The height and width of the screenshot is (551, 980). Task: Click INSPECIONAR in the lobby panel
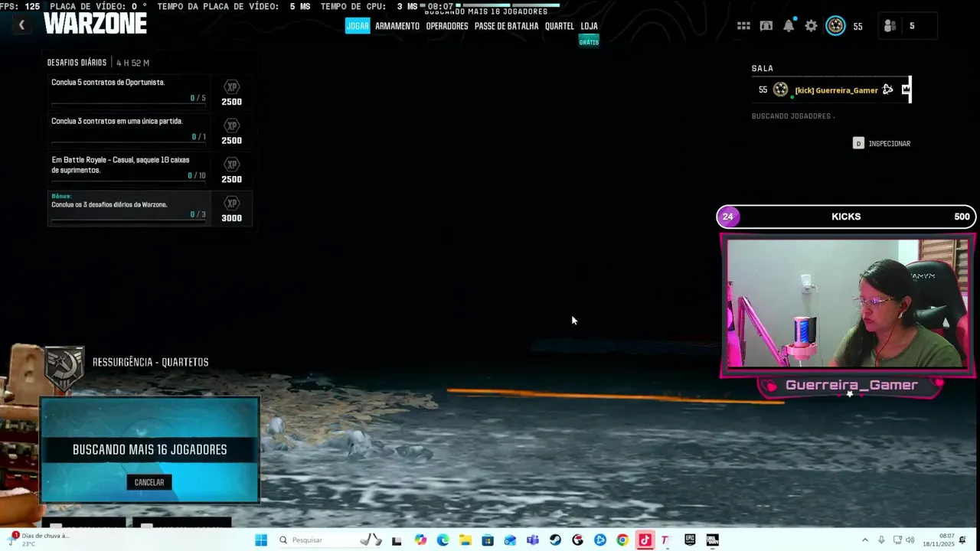[882, 143]
